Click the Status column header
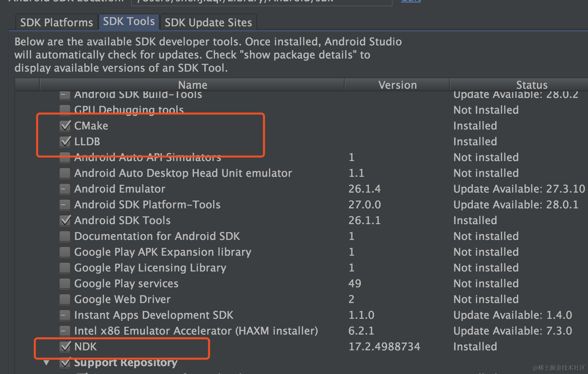Viewport: 588px width, 374px height. pyautogui.click(x=531, y=85)
